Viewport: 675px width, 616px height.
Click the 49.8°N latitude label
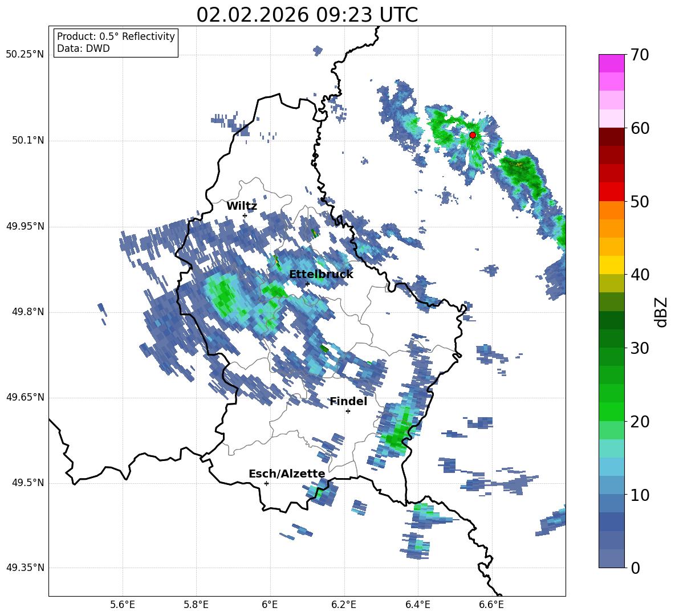pos(27,312)
